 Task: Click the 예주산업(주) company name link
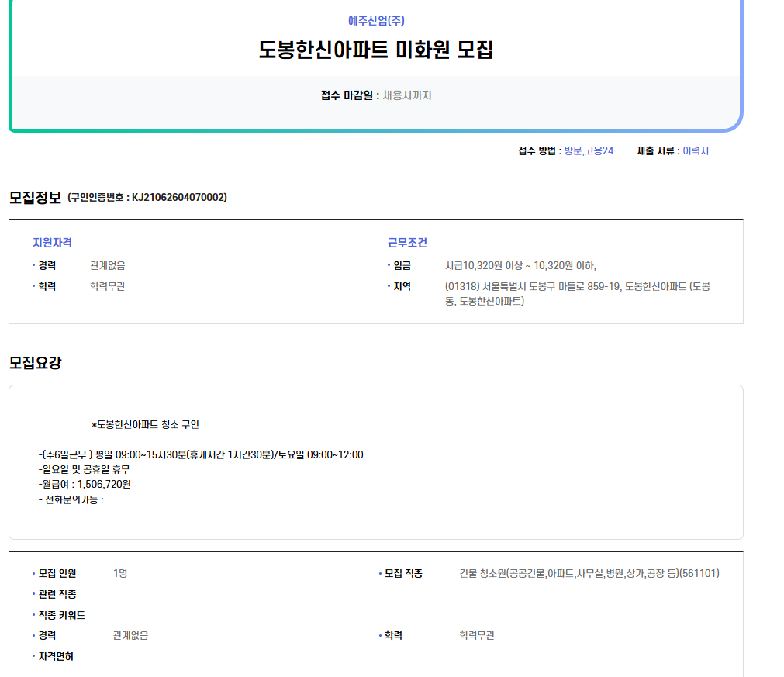376,21
